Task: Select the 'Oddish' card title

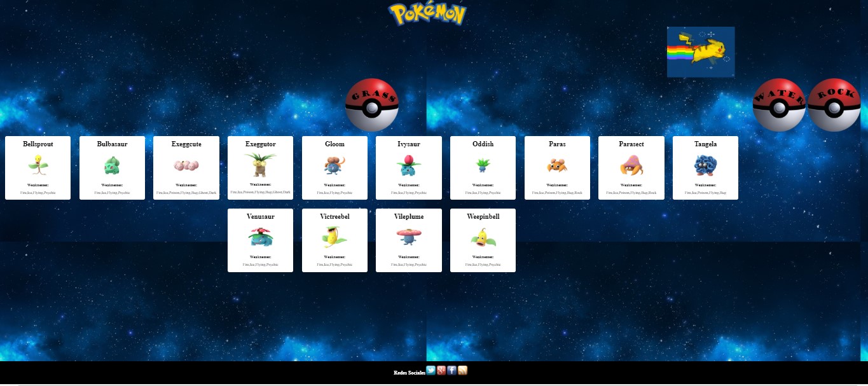Action: coord(483,144)
